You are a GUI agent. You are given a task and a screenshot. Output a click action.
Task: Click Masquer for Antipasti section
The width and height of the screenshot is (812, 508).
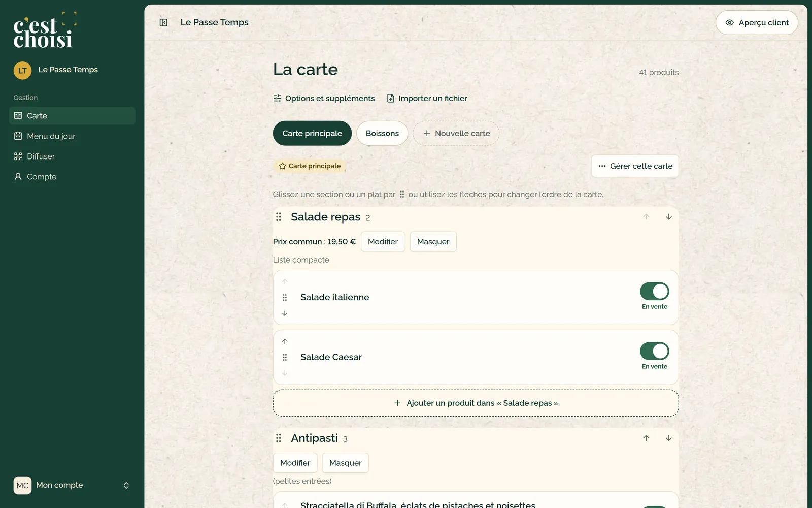(345, 463)
